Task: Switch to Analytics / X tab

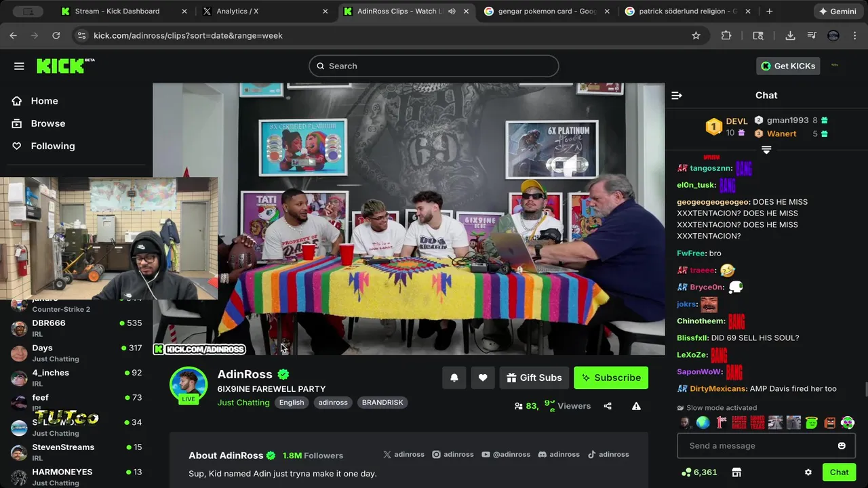Action: pyautogui.click(x=264, y=12)
